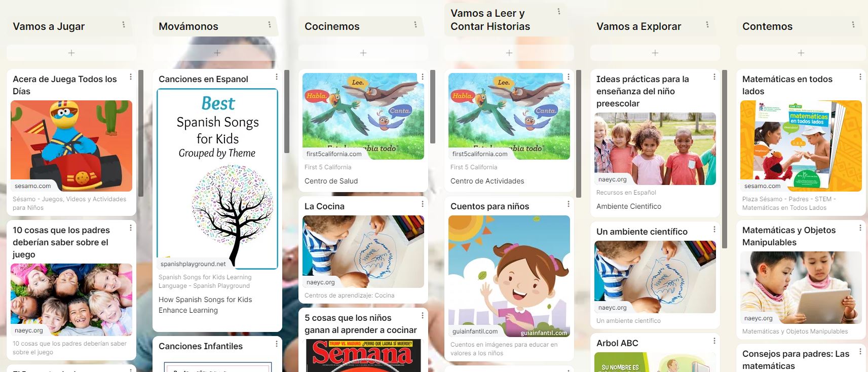Open menu on Matemáticas en todos lados card
This screenshot has height=372, width=868.
tap(860, 77)
